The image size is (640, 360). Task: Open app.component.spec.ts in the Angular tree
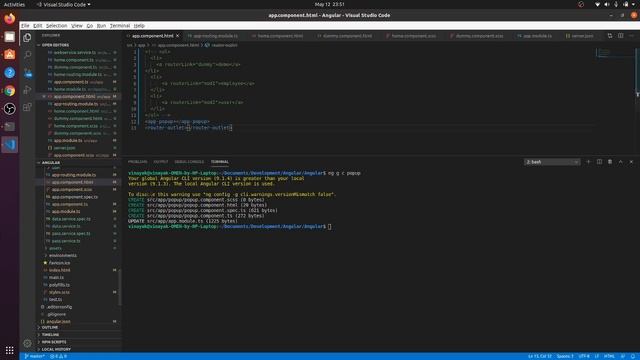pyautogui.click(x=75, y=197)
